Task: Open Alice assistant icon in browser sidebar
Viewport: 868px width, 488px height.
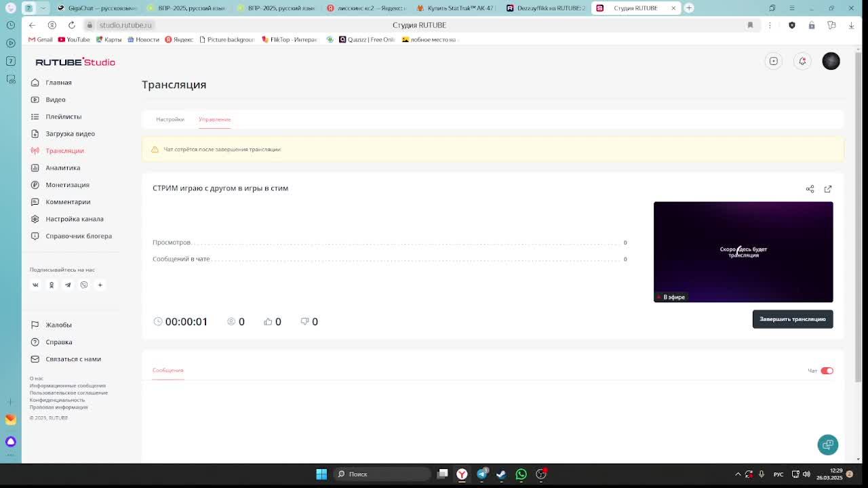Action: [x=11, y=442]
